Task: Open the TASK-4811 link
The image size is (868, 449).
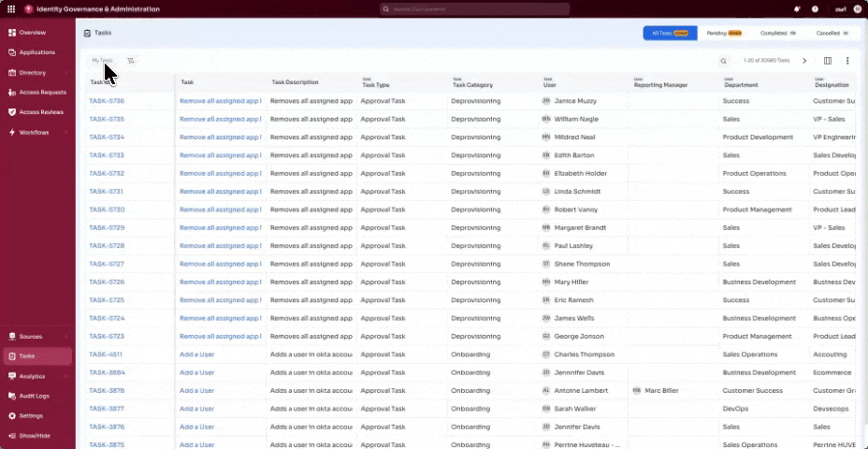Action: pos(106,355)
